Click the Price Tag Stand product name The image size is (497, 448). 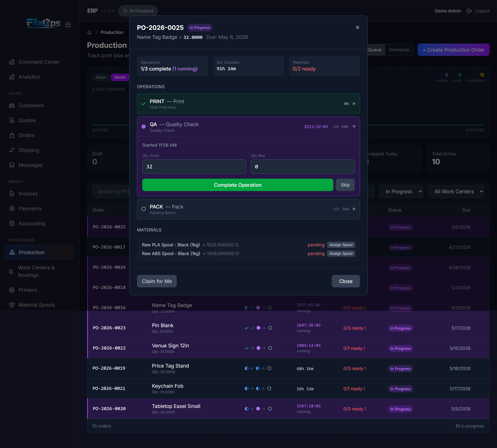[x=170, y=366]
